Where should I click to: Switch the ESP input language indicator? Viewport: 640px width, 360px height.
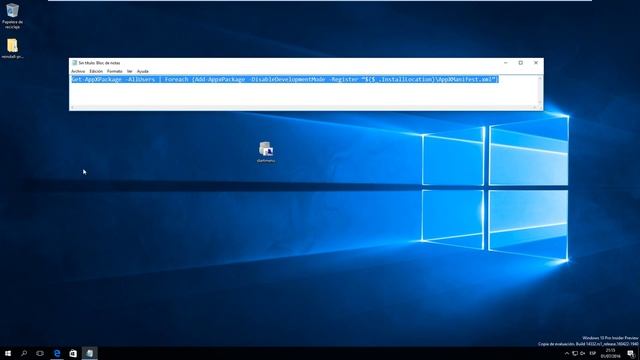[x=593, y=353]
